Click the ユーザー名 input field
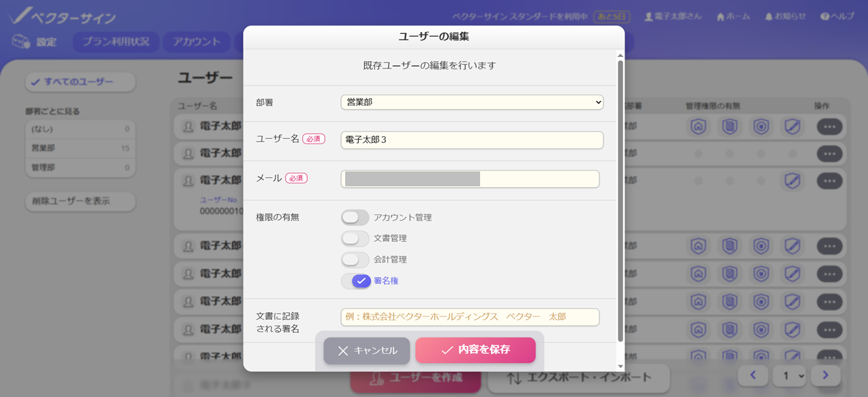The height and width of the screenshot is (397, 868). [x=472, y=140]
